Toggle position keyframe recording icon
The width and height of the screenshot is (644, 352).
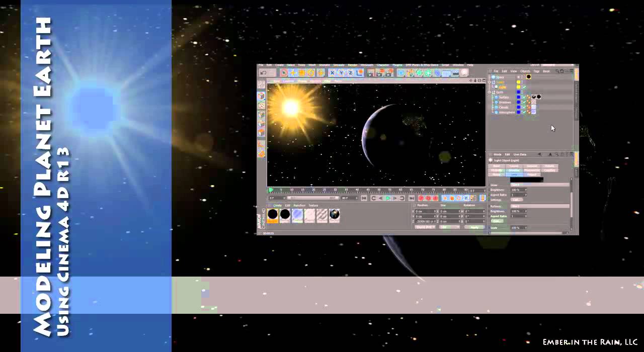pyautogui.click(x=445, y=198)
